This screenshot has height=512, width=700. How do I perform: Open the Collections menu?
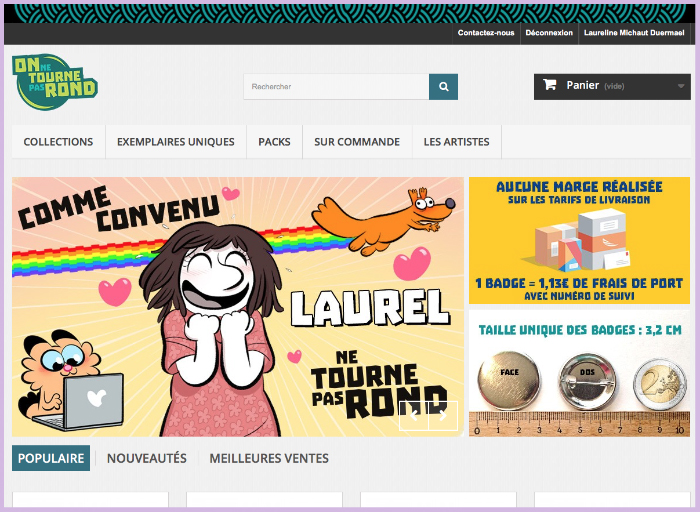(x=58, y=142)
